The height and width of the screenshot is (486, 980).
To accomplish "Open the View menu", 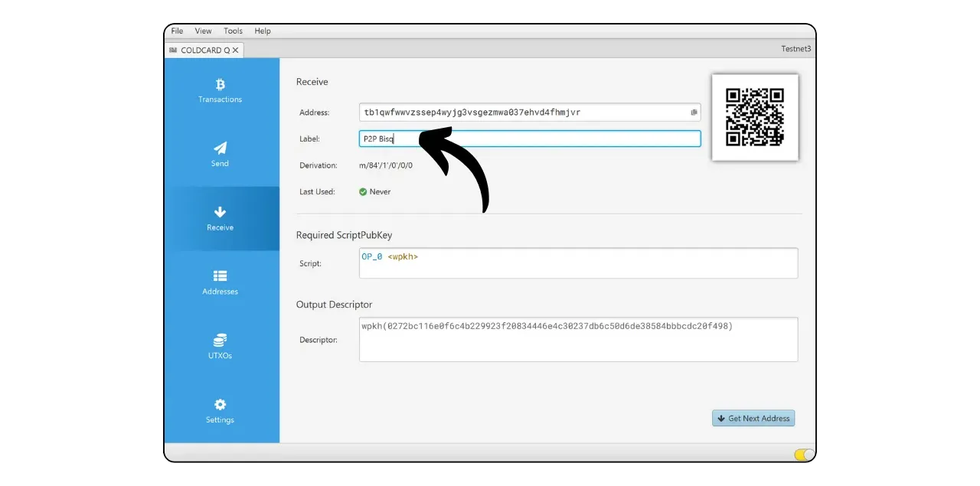I will click(203, 31).
